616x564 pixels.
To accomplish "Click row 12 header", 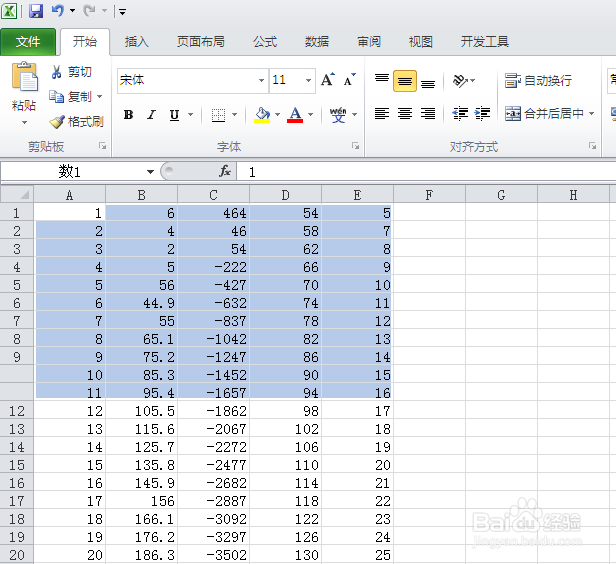I will [17, 411].
